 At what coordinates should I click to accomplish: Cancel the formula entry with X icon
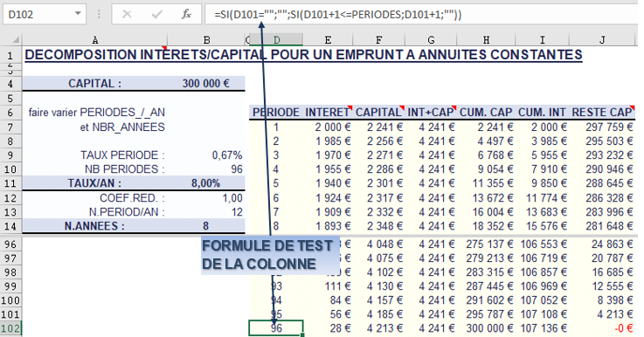pos(127,14)
